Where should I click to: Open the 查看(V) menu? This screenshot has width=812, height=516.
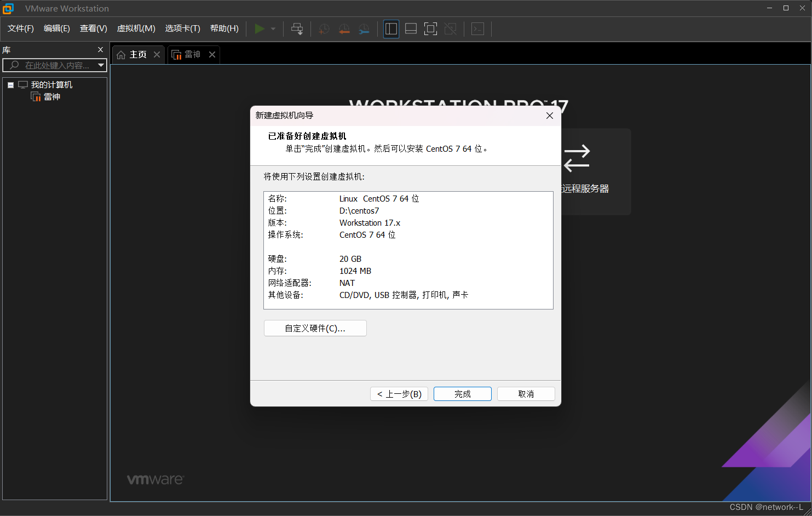point(94,28)
